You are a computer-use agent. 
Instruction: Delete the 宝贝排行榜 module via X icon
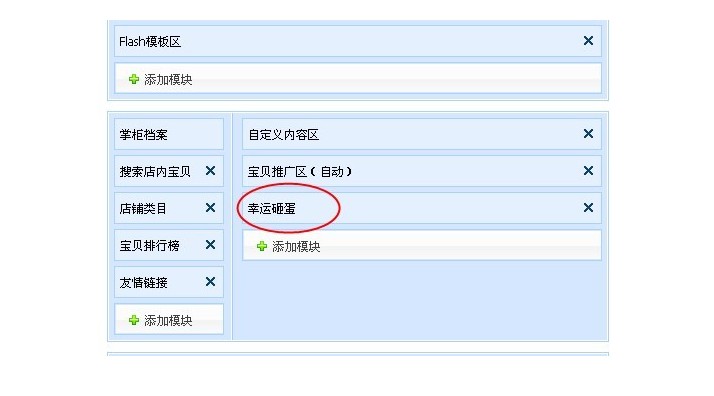pos(210,245)
